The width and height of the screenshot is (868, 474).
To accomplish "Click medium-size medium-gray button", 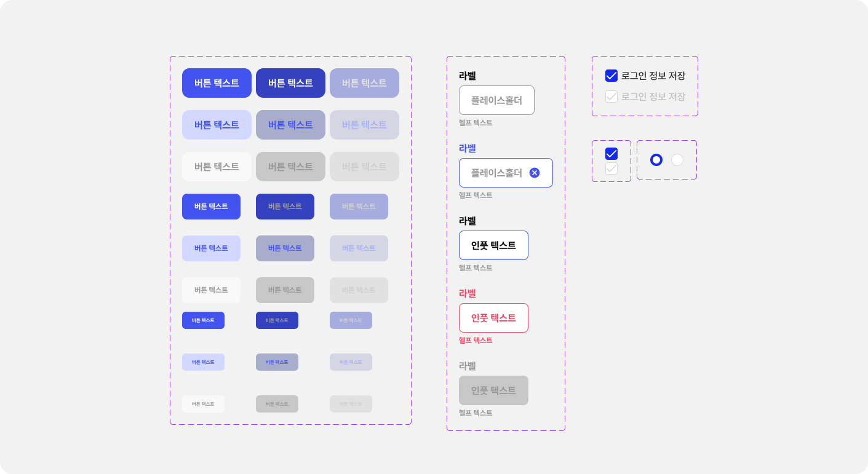I will (285, 290).
